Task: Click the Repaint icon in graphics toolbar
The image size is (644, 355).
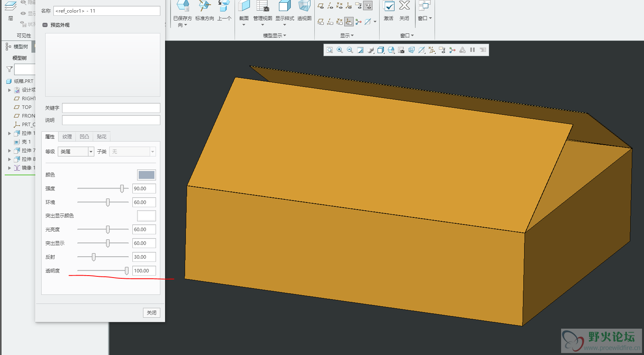Action: (x=360, y=50)
